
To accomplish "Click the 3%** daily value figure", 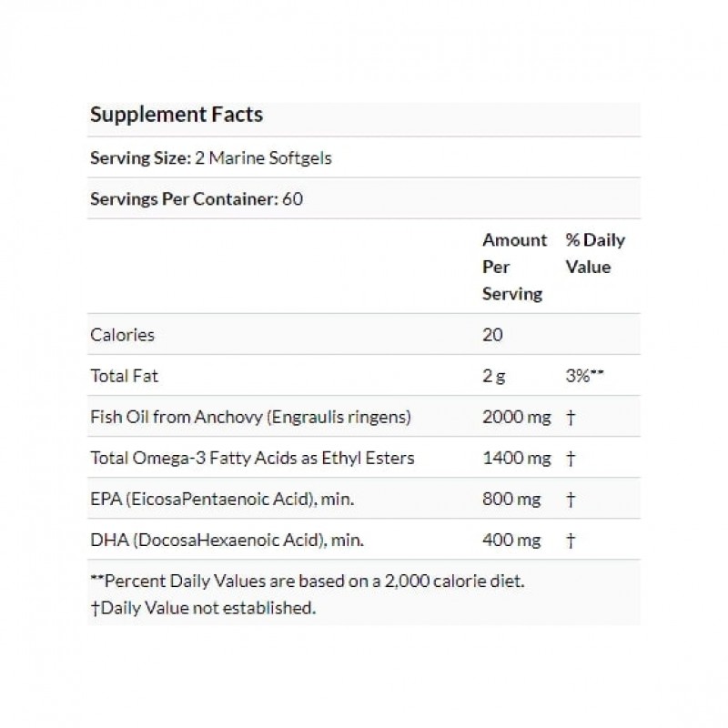I will click(x=584, y=375).
